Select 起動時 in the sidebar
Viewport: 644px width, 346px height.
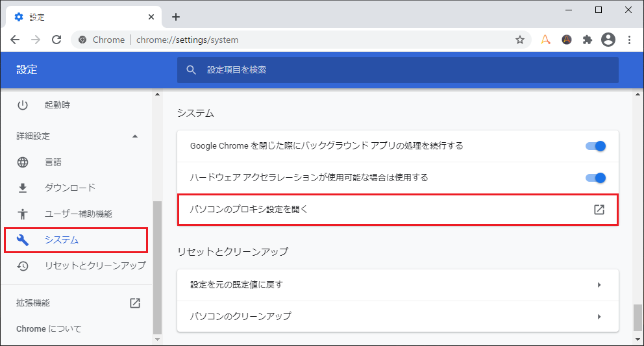[x=58, y=105]
